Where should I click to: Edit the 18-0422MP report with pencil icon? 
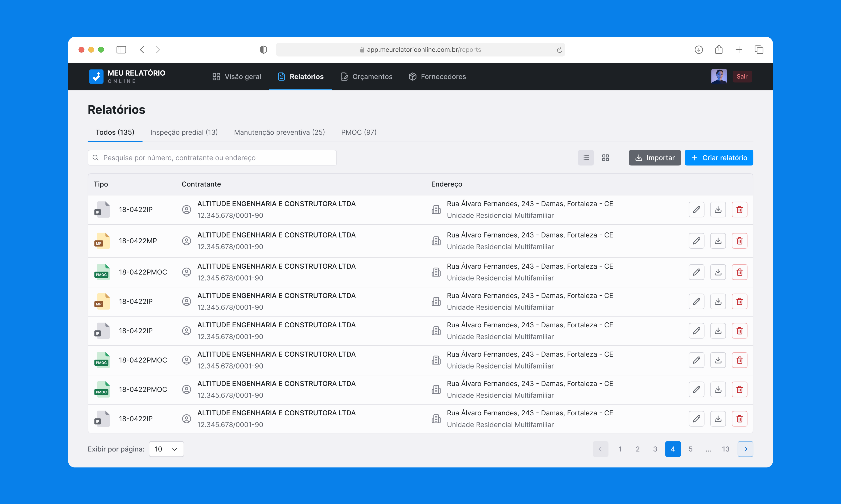click(x=696, y=241)
